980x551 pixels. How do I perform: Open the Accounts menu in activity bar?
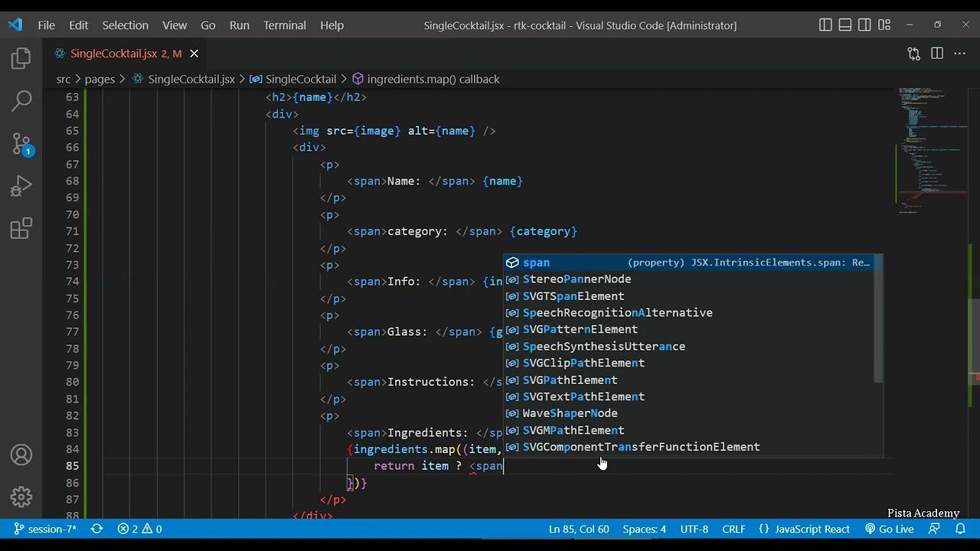coord(21,455)
